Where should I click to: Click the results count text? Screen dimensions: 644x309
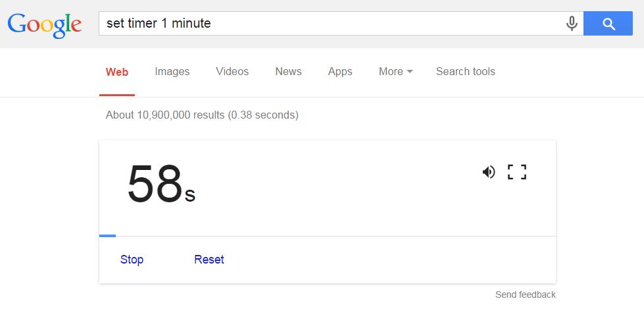(x=202, y=115)
